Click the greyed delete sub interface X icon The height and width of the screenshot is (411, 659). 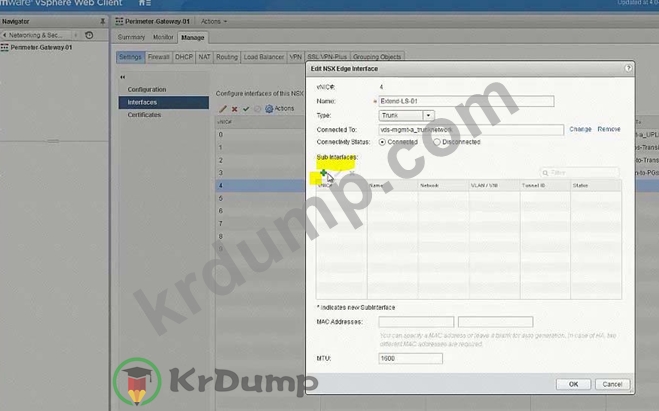click(x=352, y=173)
